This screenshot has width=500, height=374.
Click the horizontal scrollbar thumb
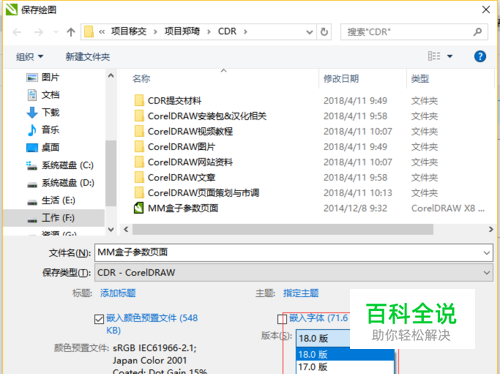point(283,229)
